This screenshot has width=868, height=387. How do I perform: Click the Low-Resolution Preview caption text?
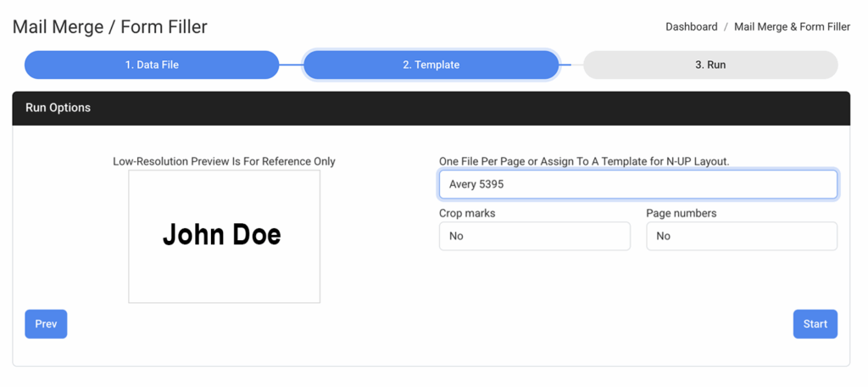[224, 161]
